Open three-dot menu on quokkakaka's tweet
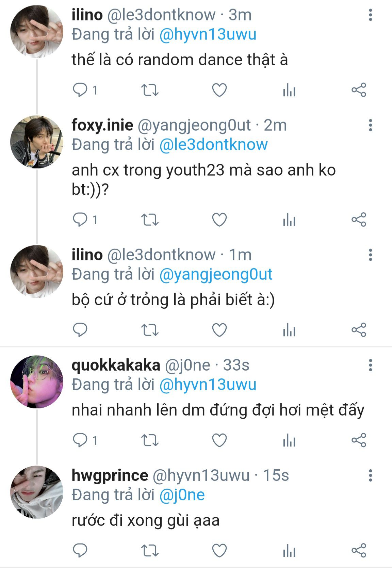The height and width of the screenshot is (568, 392). pos(371,365)
